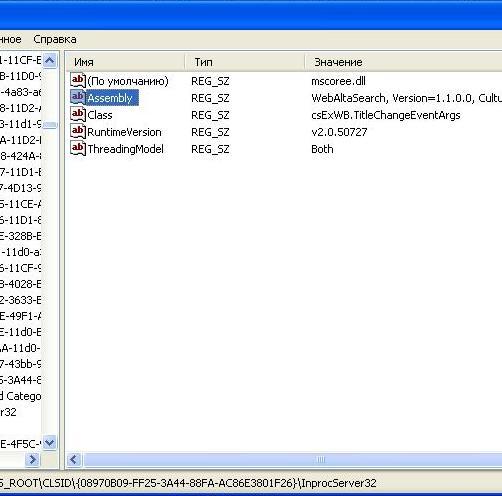Click the string icon next to Class
502x496 pixels.
(78, 115)
